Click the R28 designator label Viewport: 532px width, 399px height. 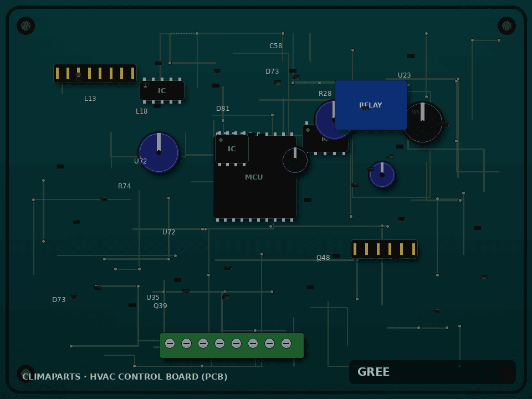coord(325,94)
